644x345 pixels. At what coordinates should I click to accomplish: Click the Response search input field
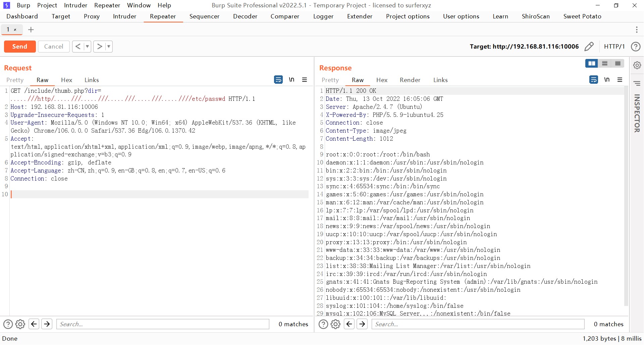point(478,324)
